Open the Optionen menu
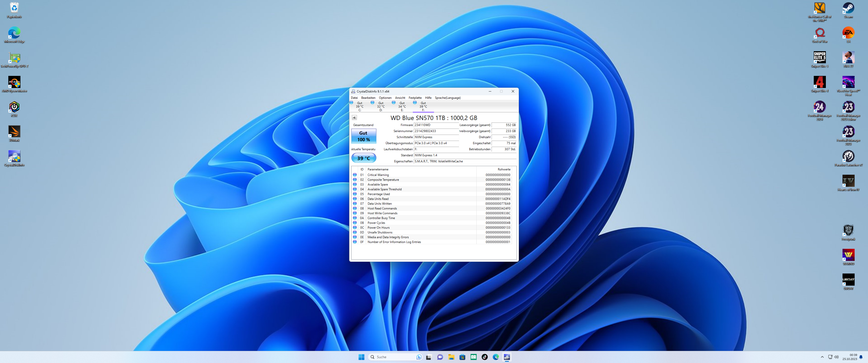 pos(385,98)
